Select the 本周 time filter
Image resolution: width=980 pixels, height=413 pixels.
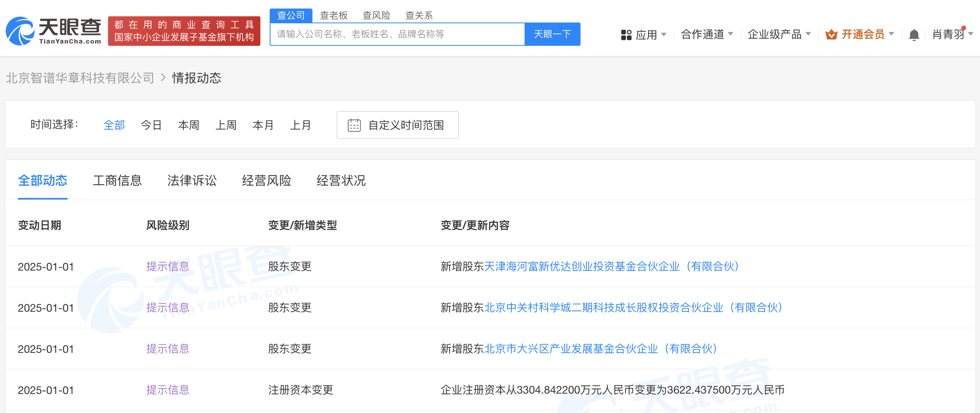pyautogui.click(x=188, y=125)
